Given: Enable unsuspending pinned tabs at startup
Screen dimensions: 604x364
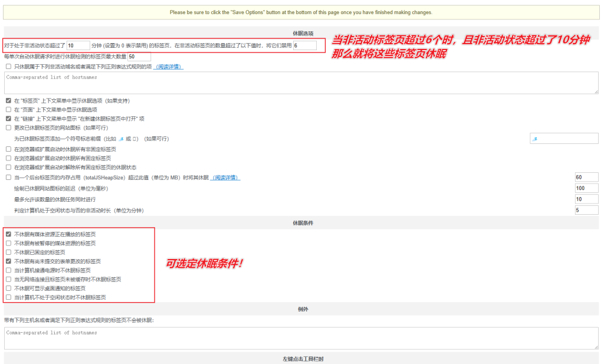Looking at the screenshot, I should [x=8, y=167].
